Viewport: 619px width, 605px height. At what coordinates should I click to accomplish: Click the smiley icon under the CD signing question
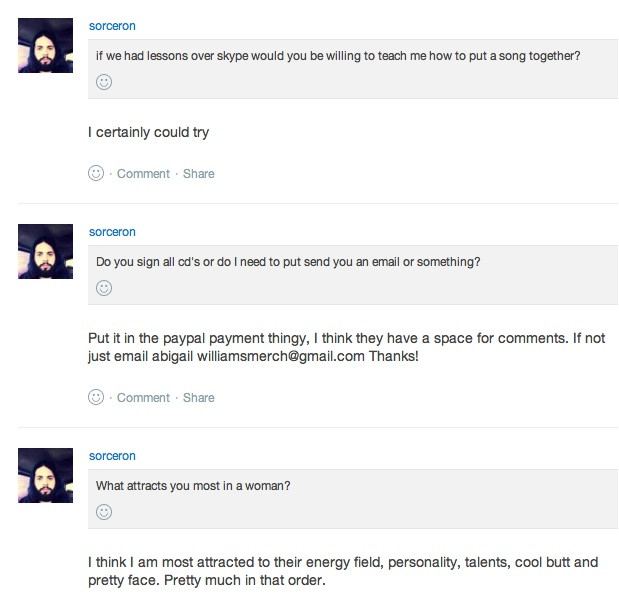click(x=104, y=288)
